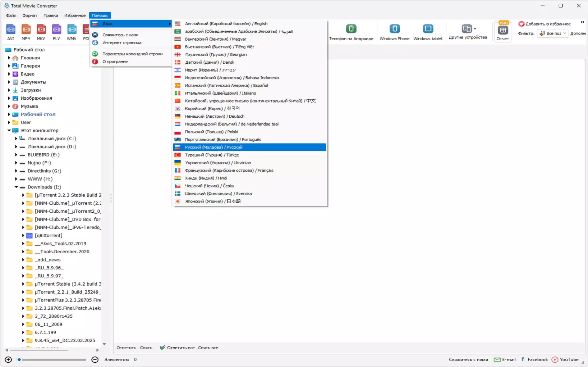The height and width of the screenshot is (367, 588).
Task: Click the Снять button
Action: click(x=146, y=348)
